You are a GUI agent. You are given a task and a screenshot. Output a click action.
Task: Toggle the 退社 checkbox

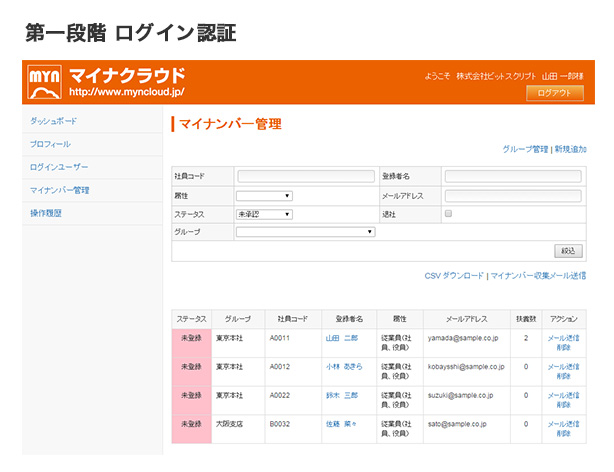point(448,213)
